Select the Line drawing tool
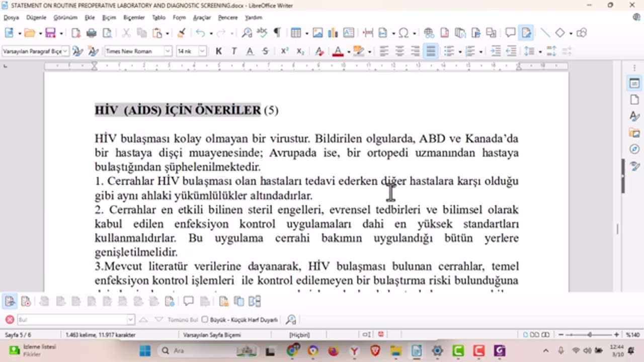Screen dimensions: 644x362 coord(545,33)
